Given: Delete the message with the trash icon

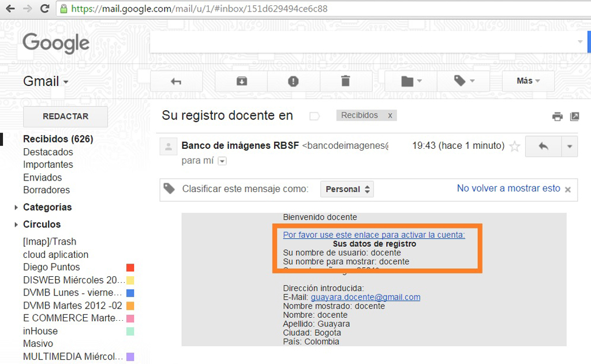Looking at the screenshot, I should tap(345, 81).
